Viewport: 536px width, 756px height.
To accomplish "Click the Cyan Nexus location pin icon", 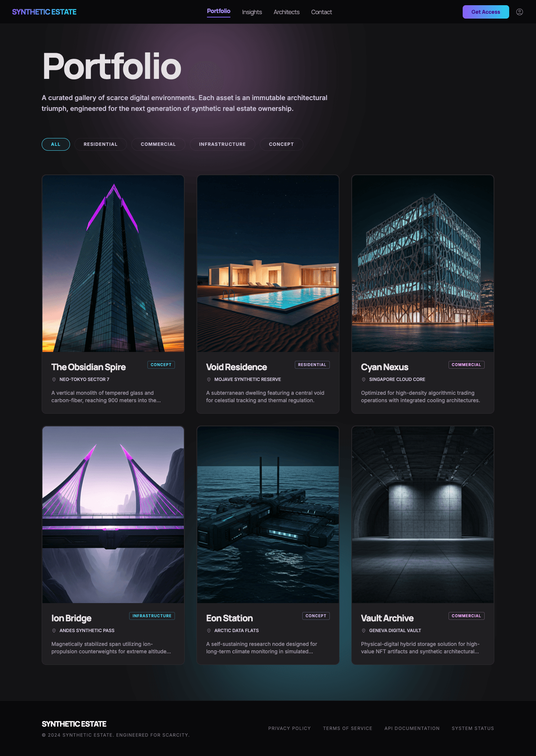I will click(364, 379).
